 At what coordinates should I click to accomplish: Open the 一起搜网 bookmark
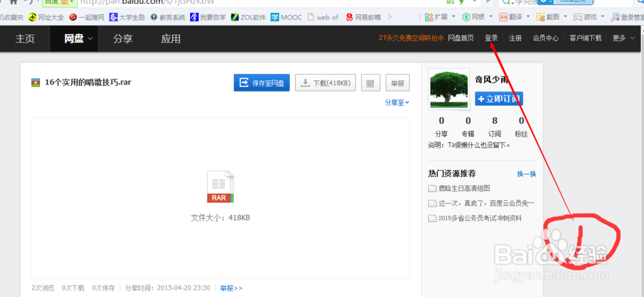pos(87,17)
